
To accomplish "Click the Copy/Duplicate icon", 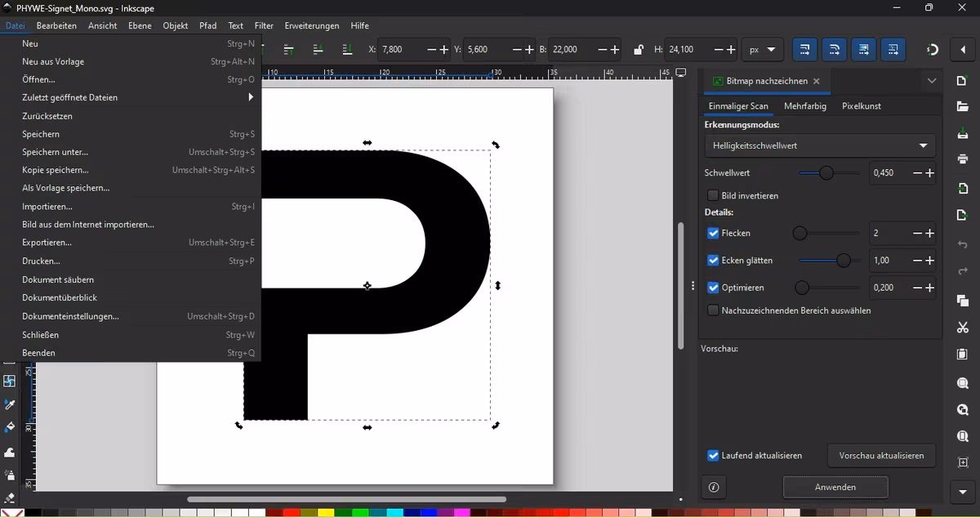I will click(x=963, y=300).
